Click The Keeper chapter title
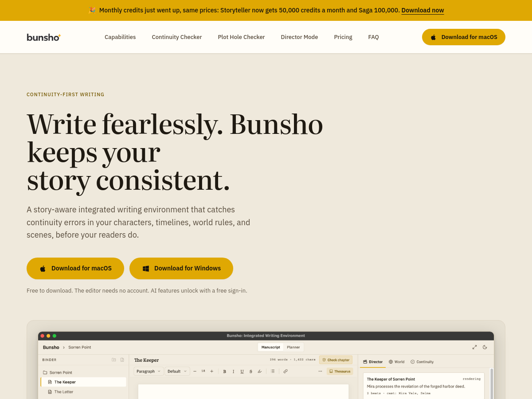 point(147,360)
